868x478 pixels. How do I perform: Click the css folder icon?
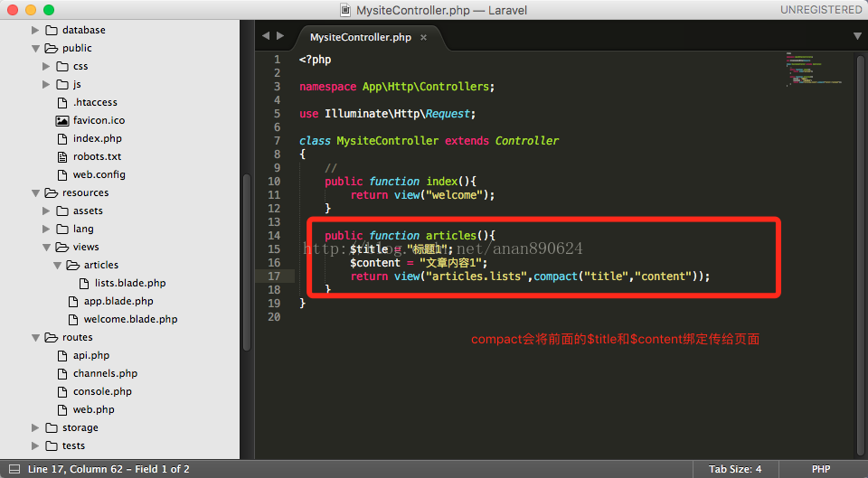tap(62, 66)
